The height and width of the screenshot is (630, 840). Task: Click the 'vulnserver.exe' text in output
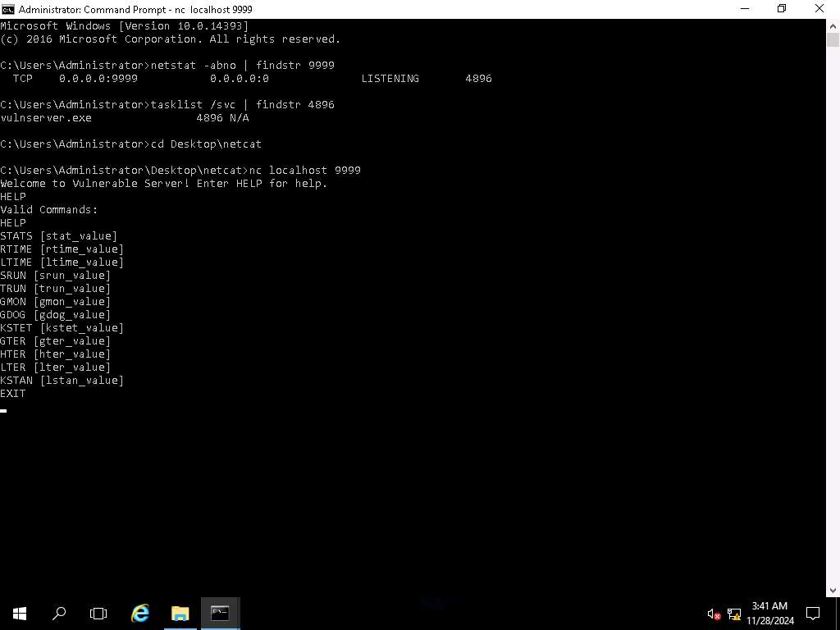point(46,118)
